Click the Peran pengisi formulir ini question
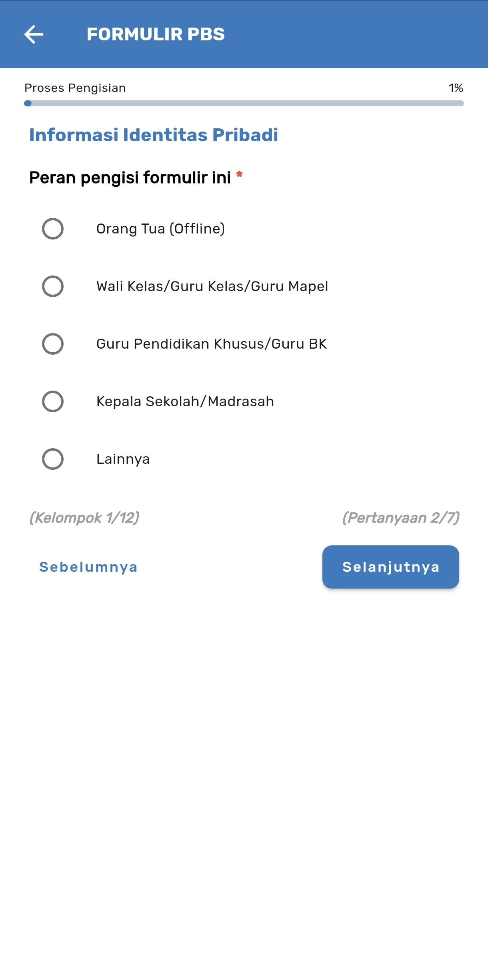Viewport: 488px width, 980px height. pos(130,178)
